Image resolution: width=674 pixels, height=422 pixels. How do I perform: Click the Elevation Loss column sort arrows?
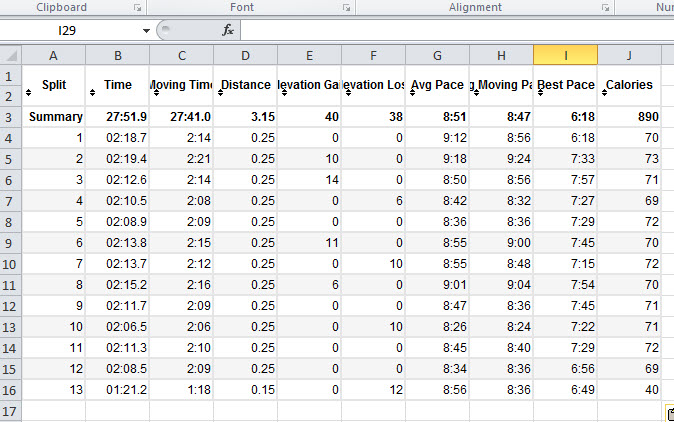[x=349, y=92]
